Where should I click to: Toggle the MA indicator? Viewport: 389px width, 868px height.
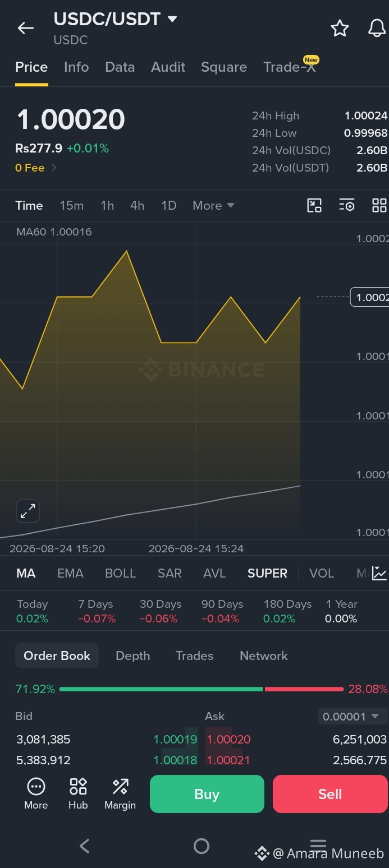26,573
